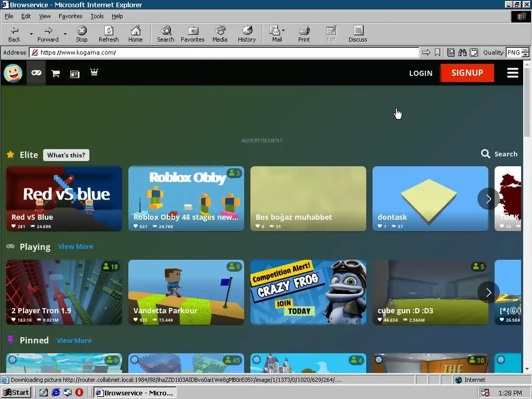Click the Print toolbar button
Viewport: 532px width, 399px height.
pyautogui.click(x=304, y=34)
